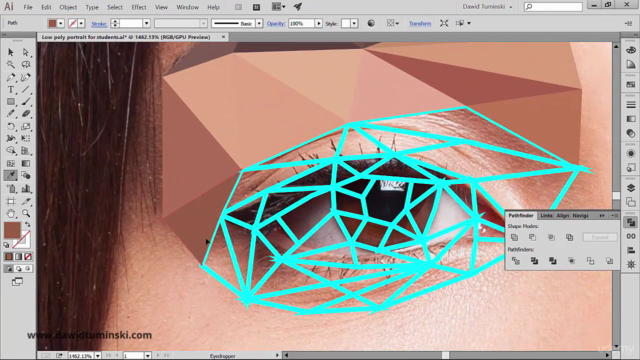Switch to Draw Inside mode
The height and width of the screenshot is (360, 640).
[x=28, y=269]
